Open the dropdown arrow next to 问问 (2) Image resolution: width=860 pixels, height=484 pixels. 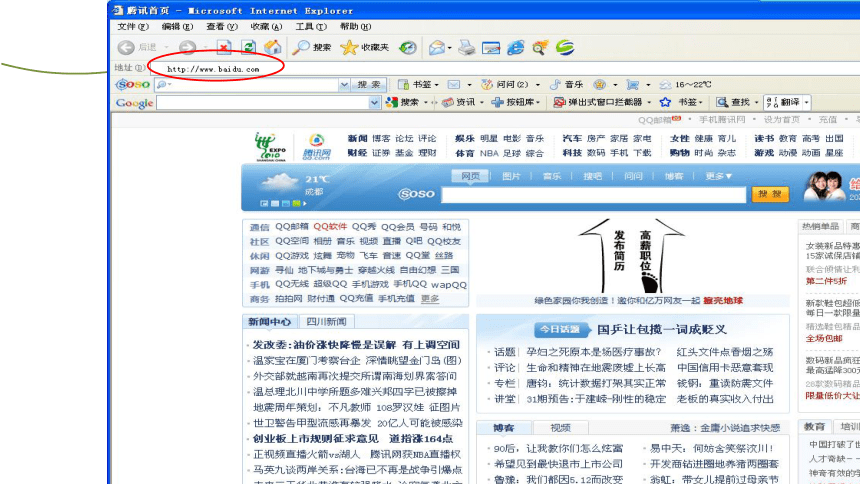tap(538, 85)
